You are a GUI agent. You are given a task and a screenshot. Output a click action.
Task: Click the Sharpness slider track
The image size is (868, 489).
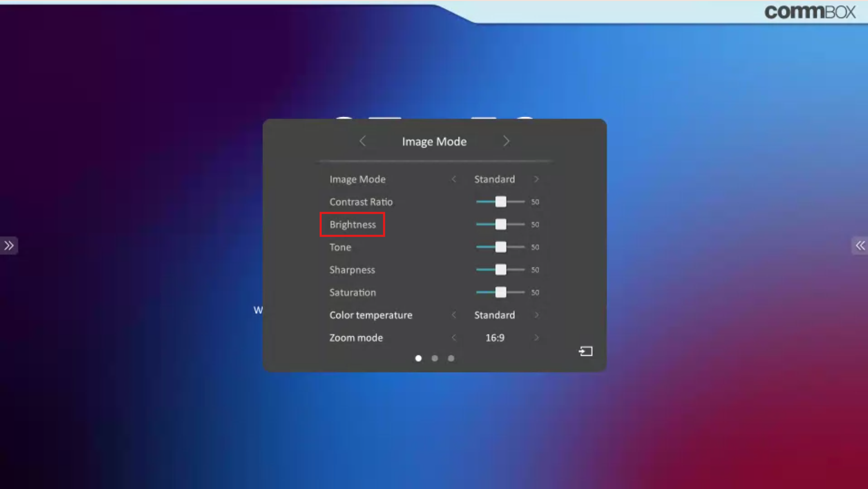[x=501, y=270]
